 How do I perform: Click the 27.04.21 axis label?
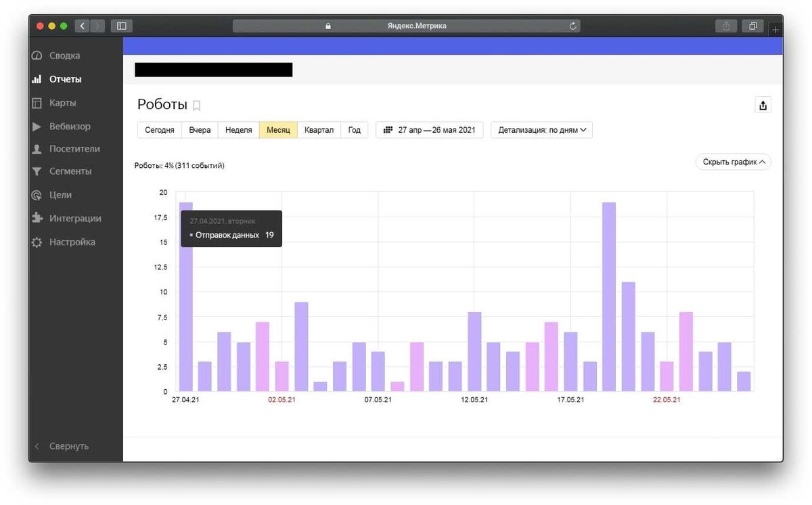(185, 400)
